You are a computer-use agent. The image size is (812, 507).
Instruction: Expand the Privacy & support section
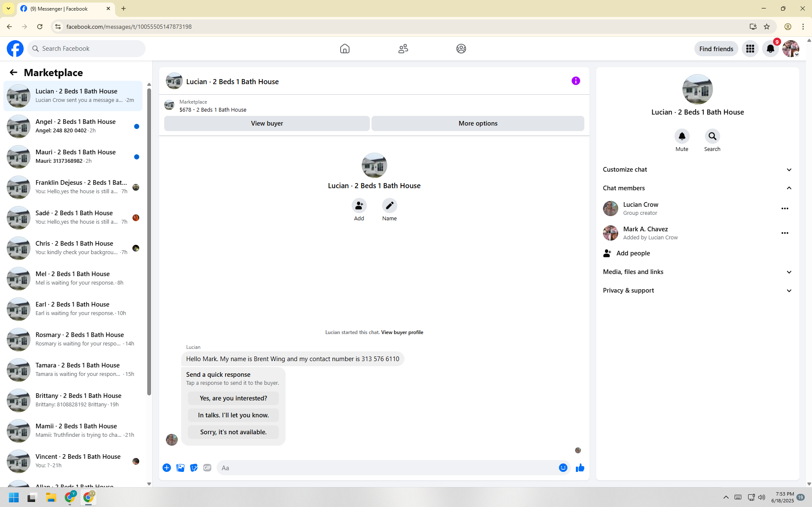click(697, 290)
